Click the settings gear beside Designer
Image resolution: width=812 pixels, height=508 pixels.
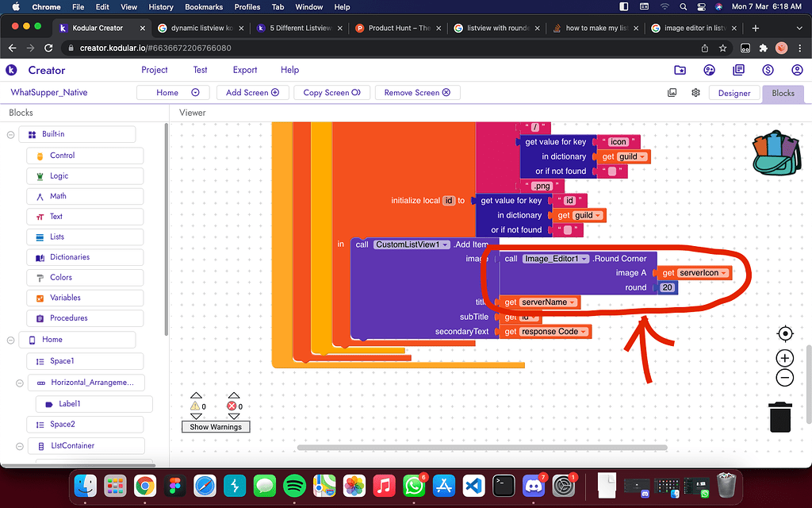click(x=695, y=92)
